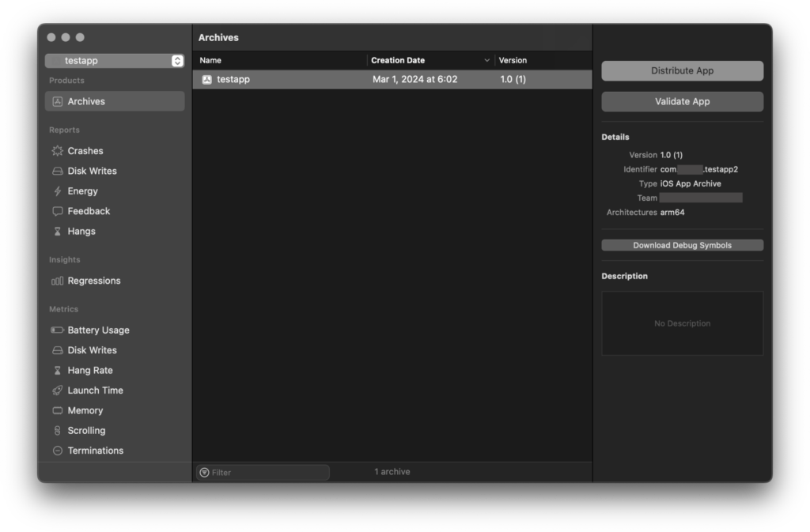This screenshot has width=810, height=532.
Task: Click the Feedback speech bubble icon
Action: point(57,212)
